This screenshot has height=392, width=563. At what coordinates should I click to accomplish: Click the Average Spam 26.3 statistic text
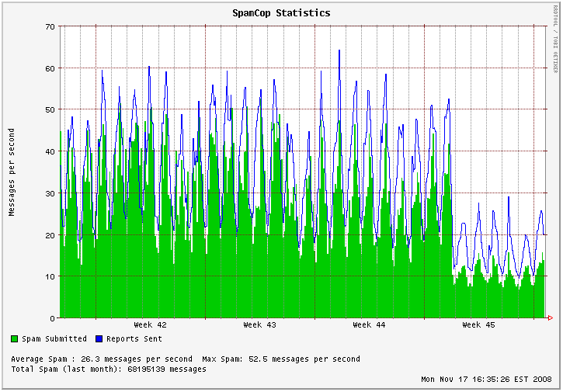(102, 359)
